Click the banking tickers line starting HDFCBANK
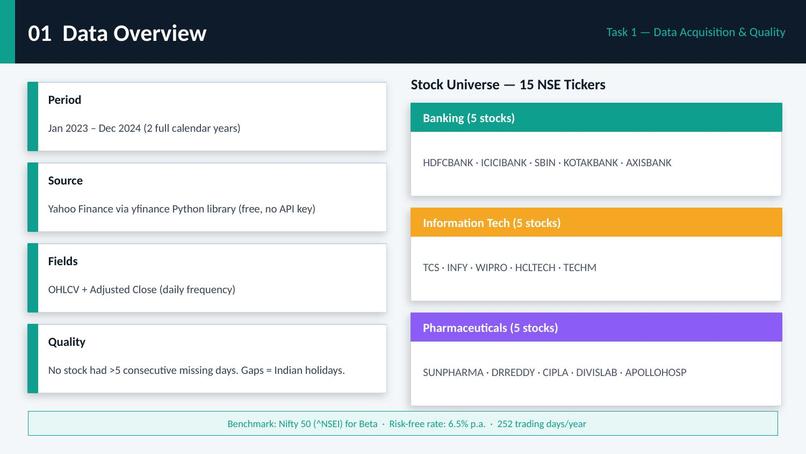Screen dimensions: 806x454 [547, 162]
